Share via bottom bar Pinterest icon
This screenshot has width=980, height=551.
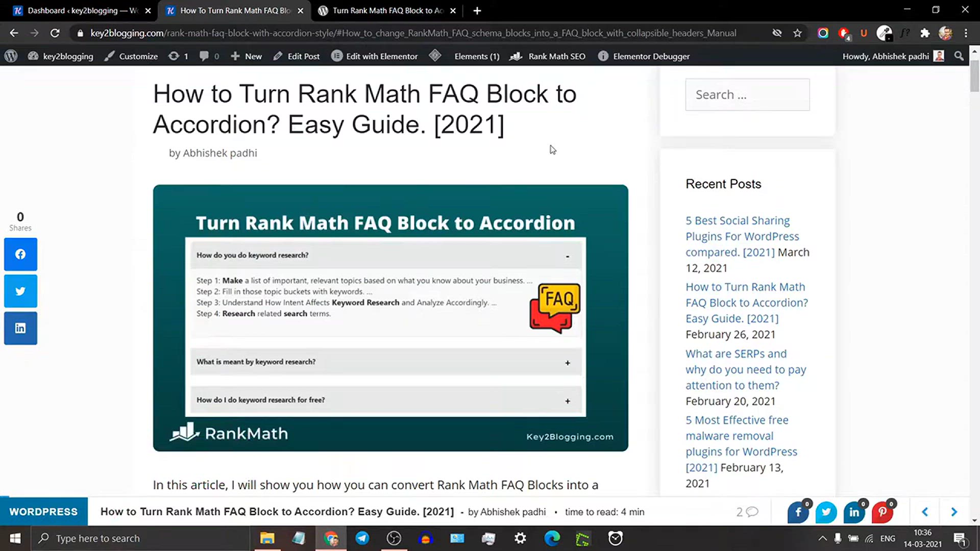tap(883, 512)
